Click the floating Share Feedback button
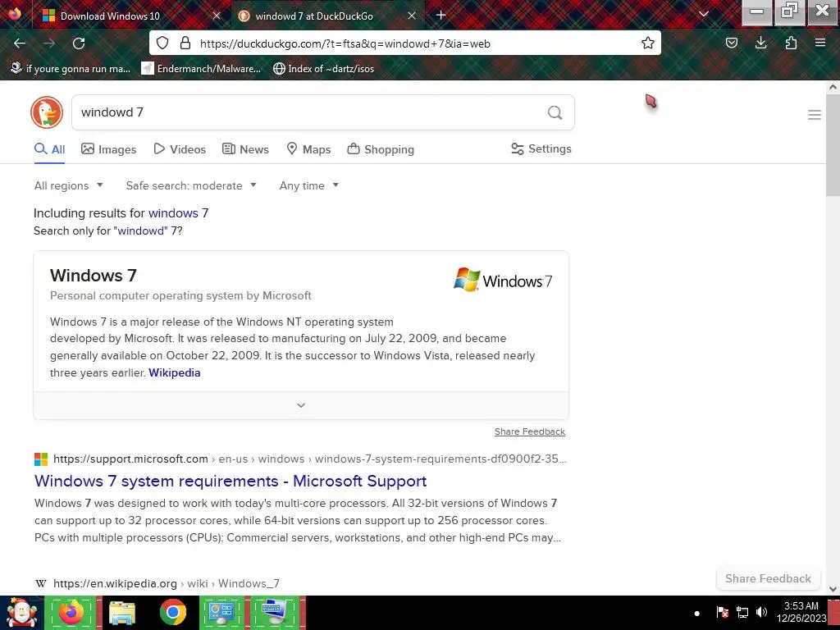Image resolution: width=840 pixels, height=630 pixels. 768,578
